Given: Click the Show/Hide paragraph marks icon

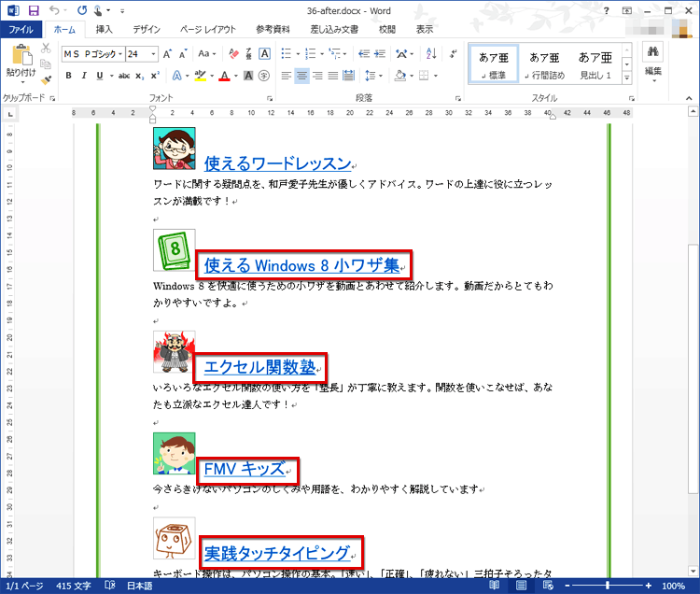Looking at the screenshot, I should [x=453, y=54].
